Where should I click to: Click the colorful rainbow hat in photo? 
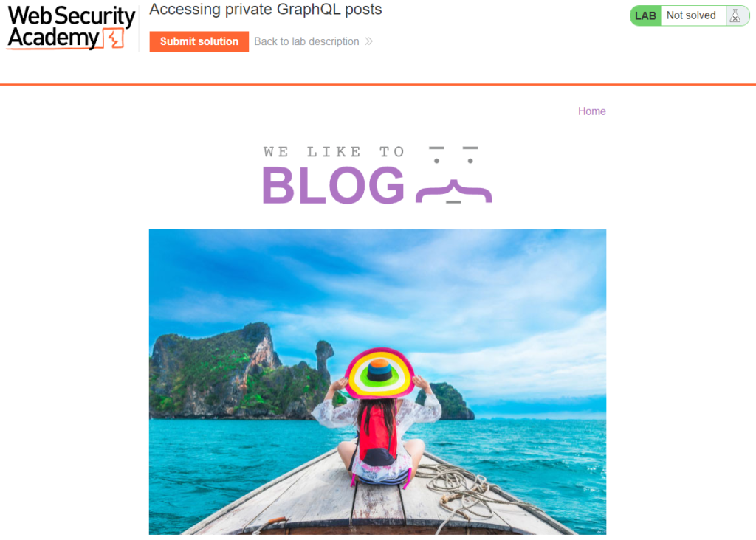(x=379, y=373)
